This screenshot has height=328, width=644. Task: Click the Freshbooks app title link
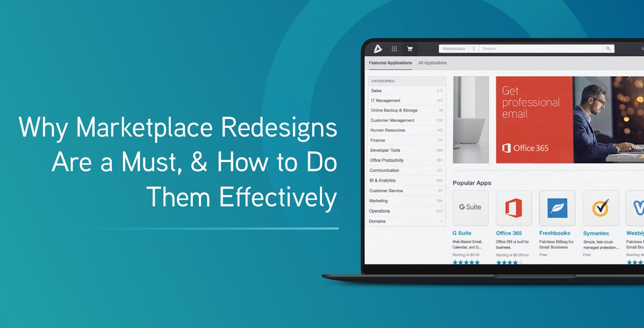click(554, 233)
